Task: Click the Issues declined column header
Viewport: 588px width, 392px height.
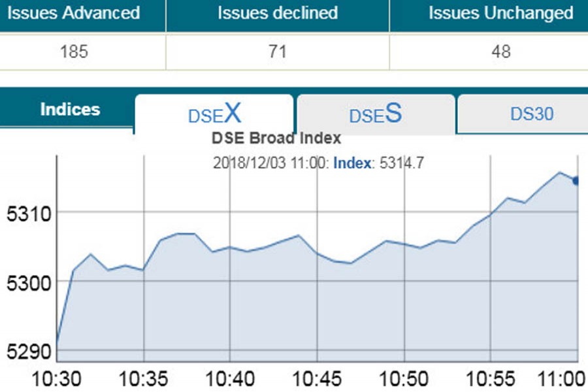Action: (278, 13)
